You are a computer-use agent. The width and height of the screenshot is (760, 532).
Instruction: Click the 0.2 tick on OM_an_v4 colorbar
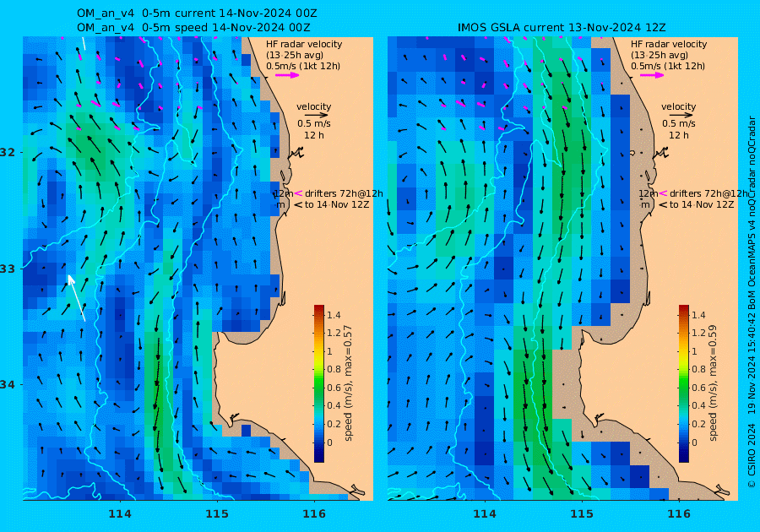pyautogui.click(x=334, y=424)
